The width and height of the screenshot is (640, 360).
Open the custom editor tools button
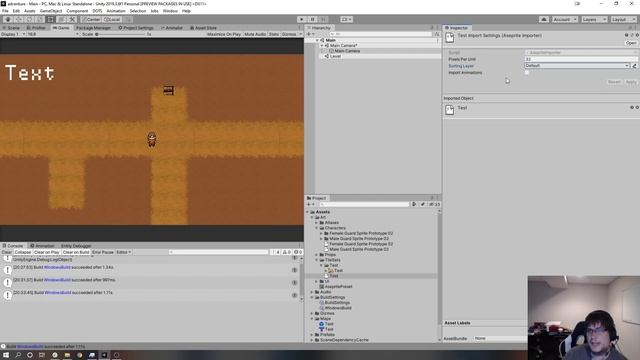[x=72, y=19]
